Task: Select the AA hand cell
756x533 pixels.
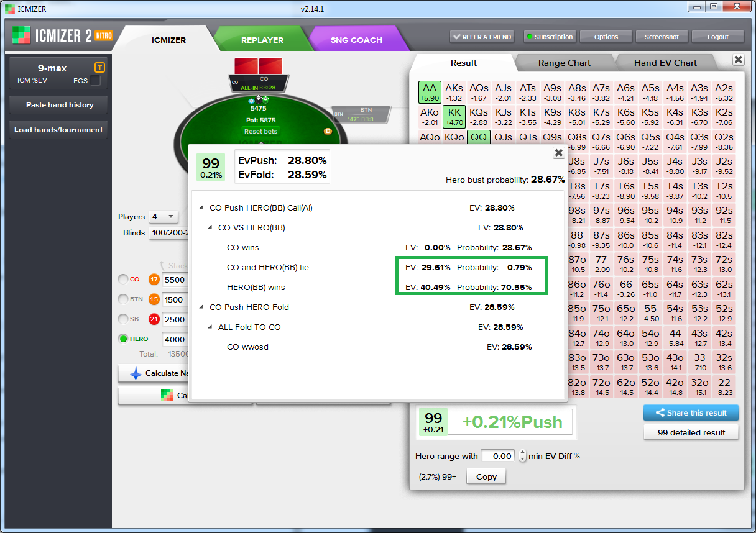Action: click(430, 92)
